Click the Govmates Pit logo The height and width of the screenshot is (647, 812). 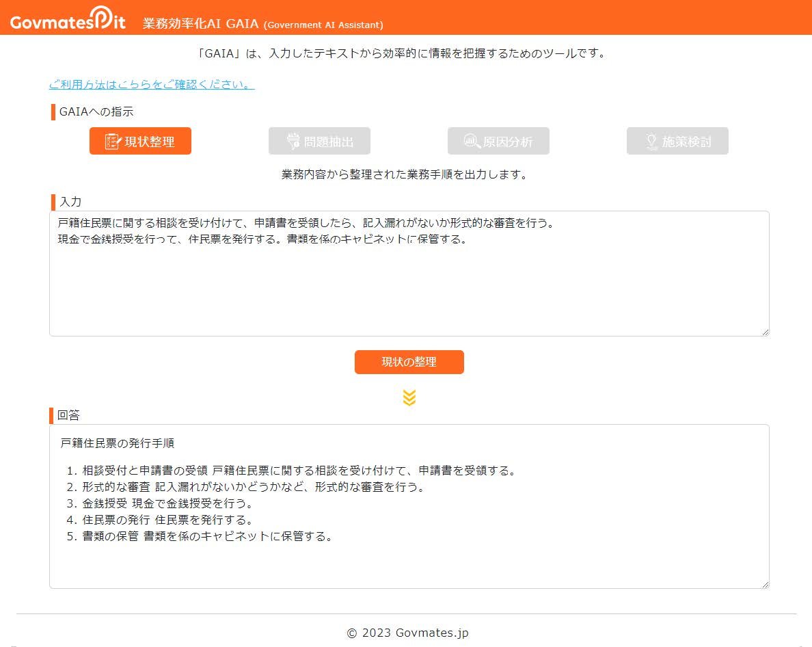[68, 18]
